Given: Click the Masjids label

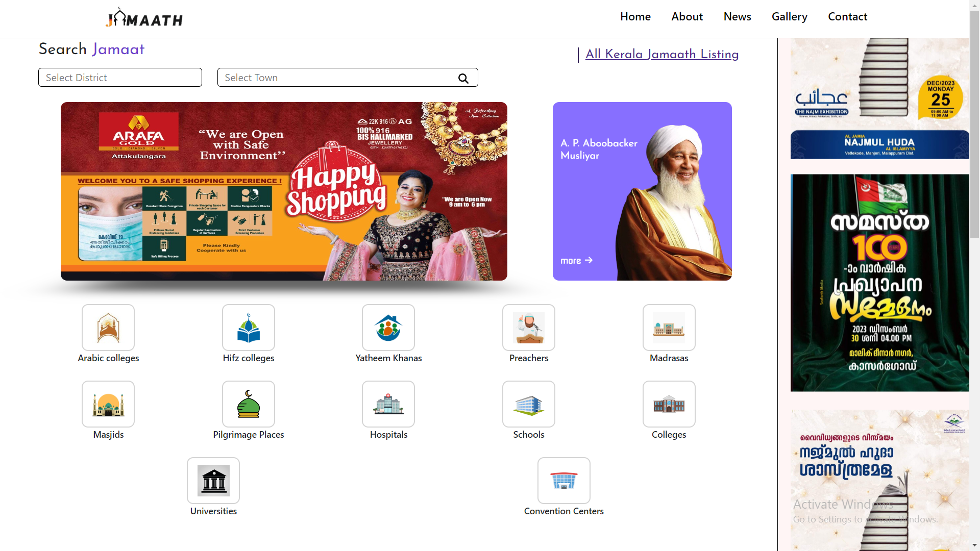Looking at the screenshot, I should (x=108, y=435).
